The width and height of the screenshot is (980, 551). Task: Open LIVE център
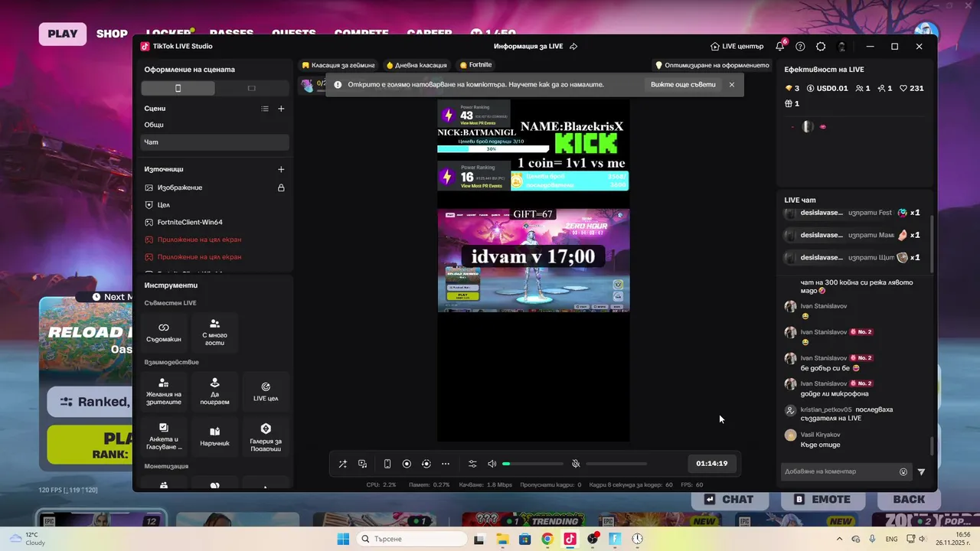coord(737,47)
